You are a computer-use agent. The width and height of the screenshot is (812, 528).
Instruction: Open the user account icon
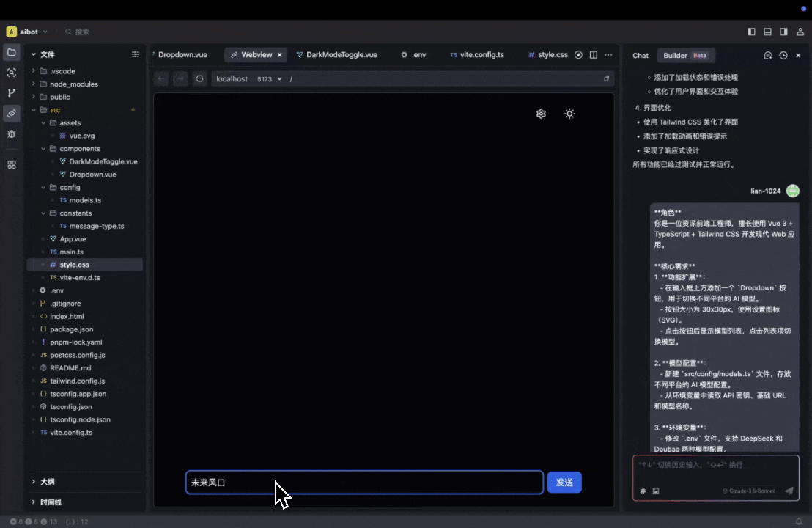click(800, 32)
